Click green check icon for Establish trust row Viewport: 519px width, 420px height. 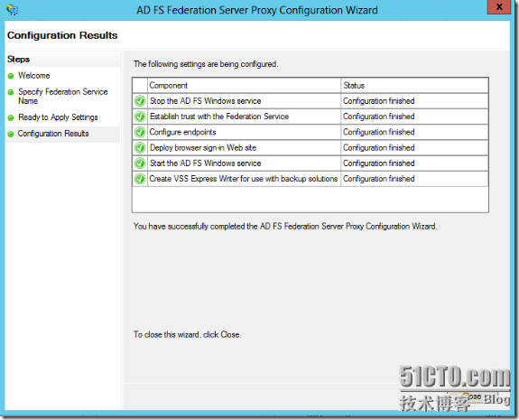click(x=140, y=117)
